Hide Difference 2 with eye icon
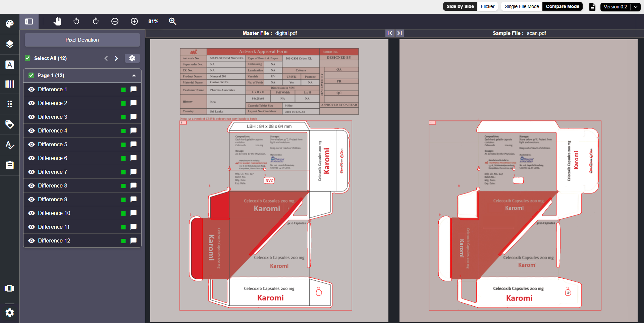 (x=32, y=103)
